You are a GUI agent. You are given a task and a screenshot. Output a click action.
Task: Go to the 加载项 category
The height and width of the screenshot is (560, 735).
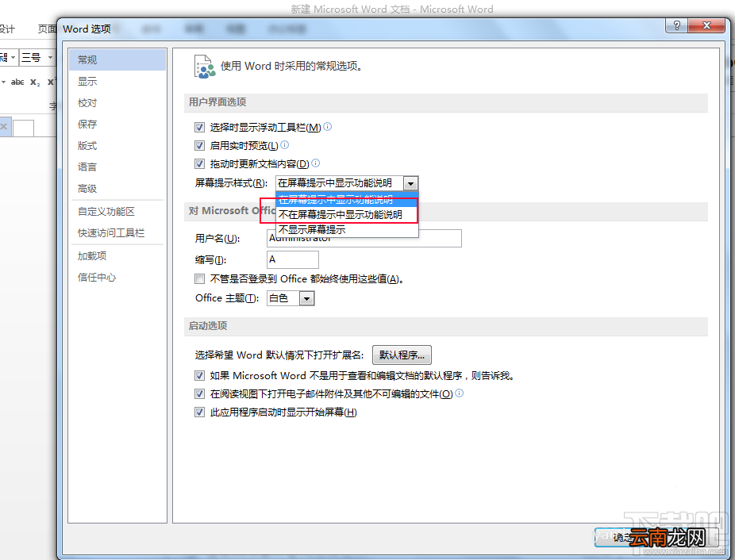coord(117,256)
